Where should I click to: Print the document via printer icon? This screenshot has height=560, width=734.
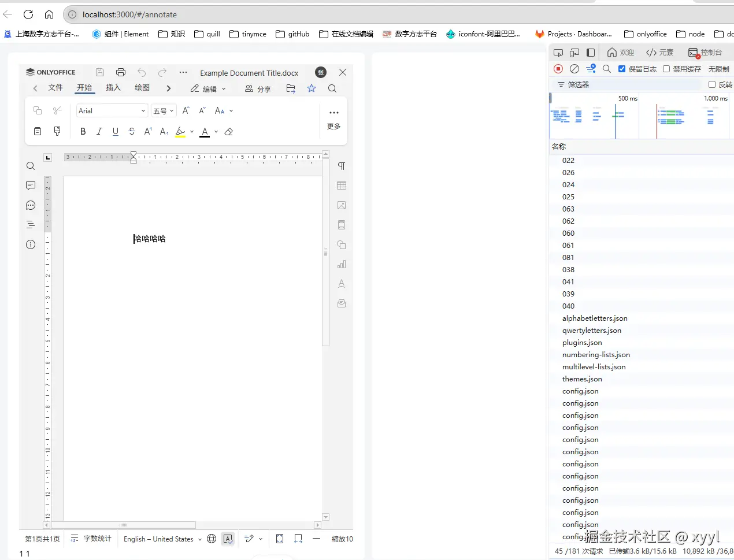click(121, 72)
